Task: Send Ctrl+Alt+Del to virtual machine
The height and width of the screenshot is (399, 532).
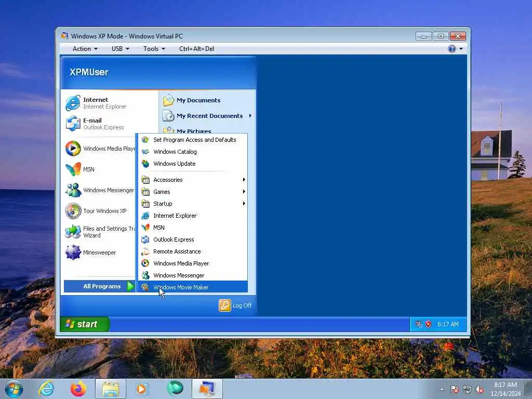Action: pos(196,49)
